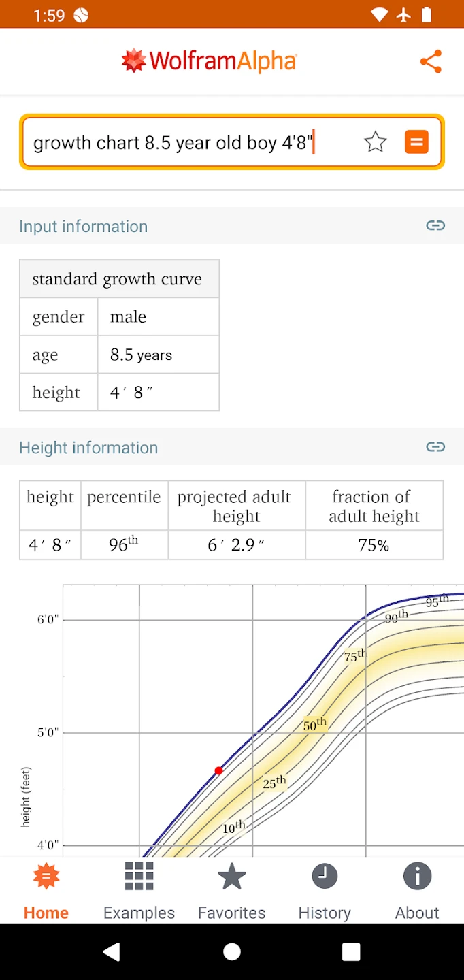Open the Favorites tab
The width and height of the screenshot is (464, 980).
point(231,889)
